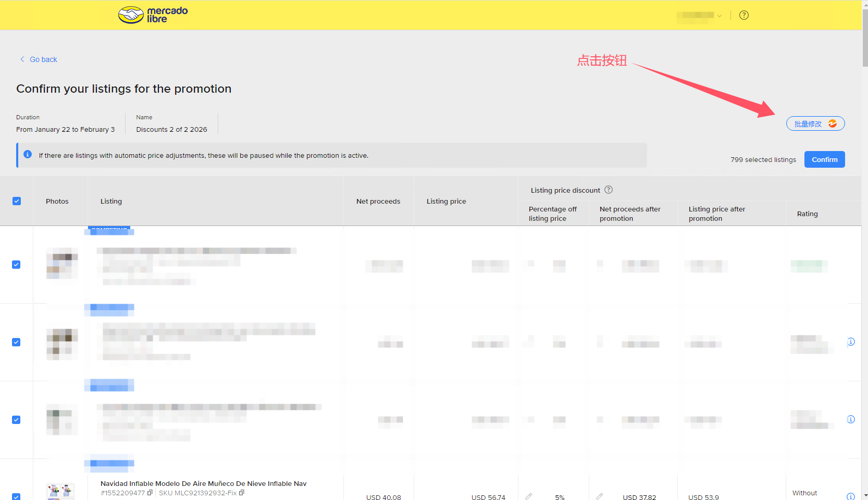
Task: Click the Go back chevron arrow
Action: click(x=22, y=59)
